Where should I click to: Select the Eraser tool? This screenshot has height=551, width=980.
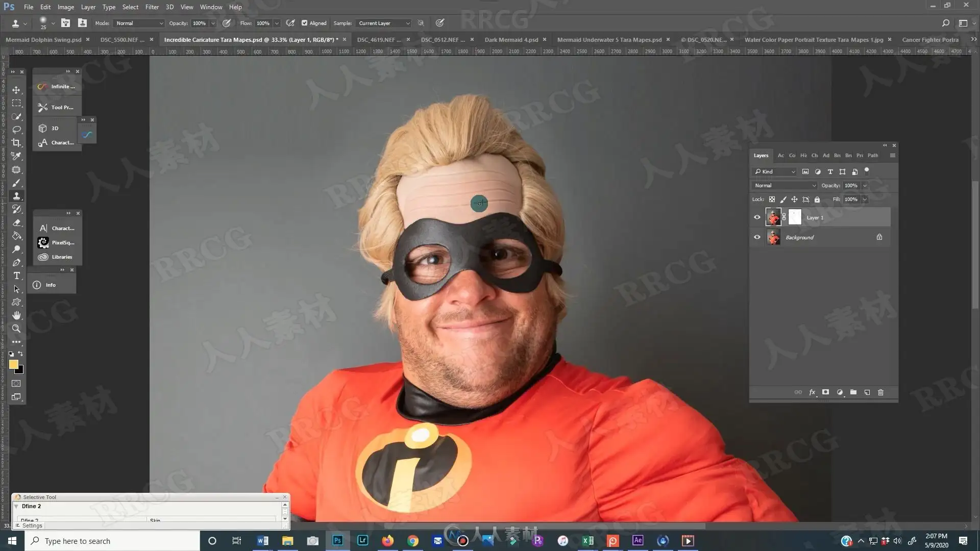pos(16,222)
